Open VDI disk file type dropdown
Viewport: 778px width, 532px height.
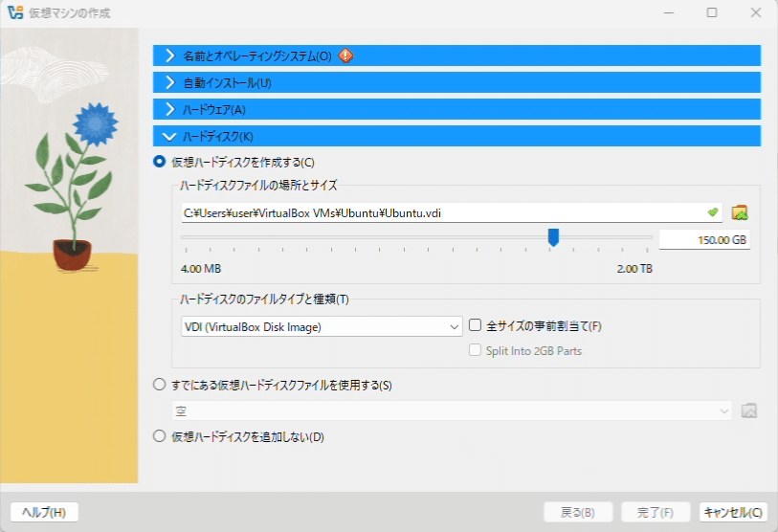click(x=322, y=326)
